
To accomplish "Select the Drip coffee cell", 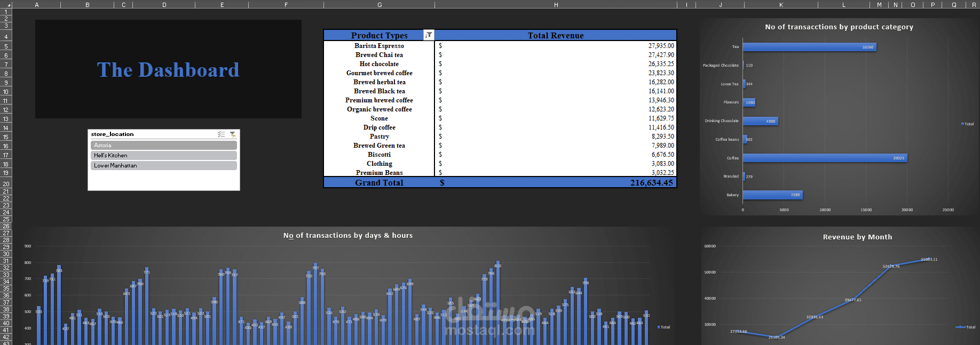I will [x=380, y=127].
